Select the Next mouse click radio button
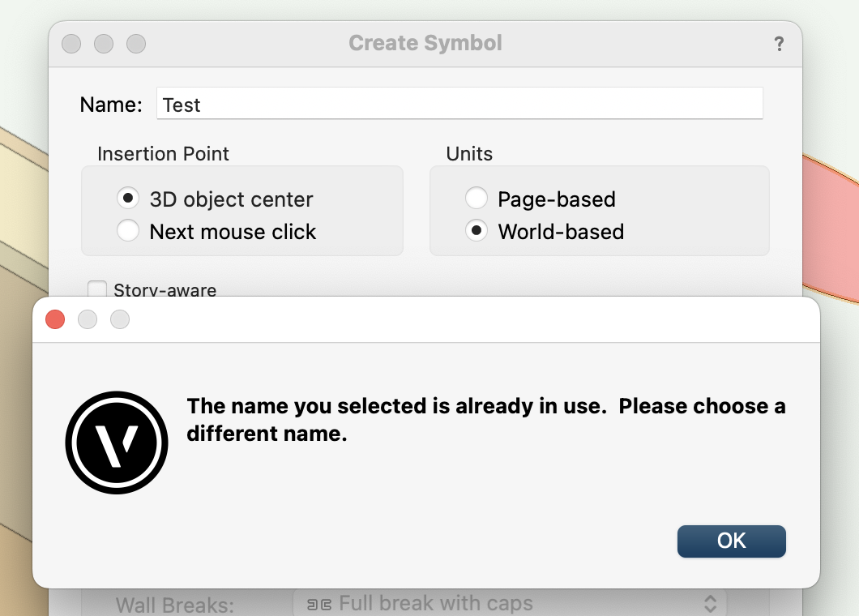The height and width of the screenshot is (616, 859). pyautogui.click(x=127, y=230)
